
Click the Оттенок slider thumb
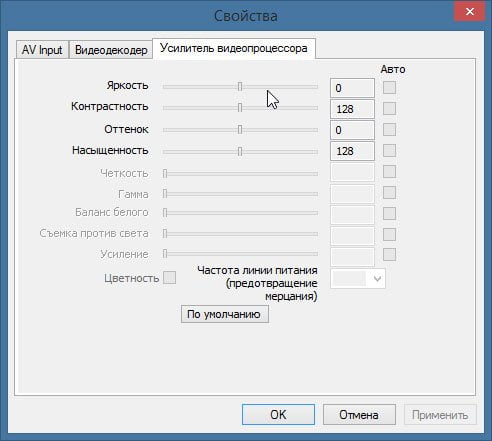(240, 130)
